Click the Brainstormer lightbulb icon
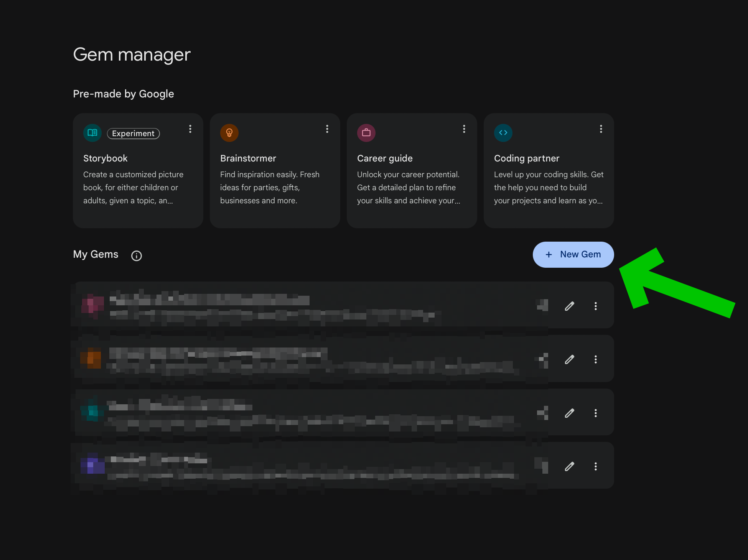 point(229,133)
